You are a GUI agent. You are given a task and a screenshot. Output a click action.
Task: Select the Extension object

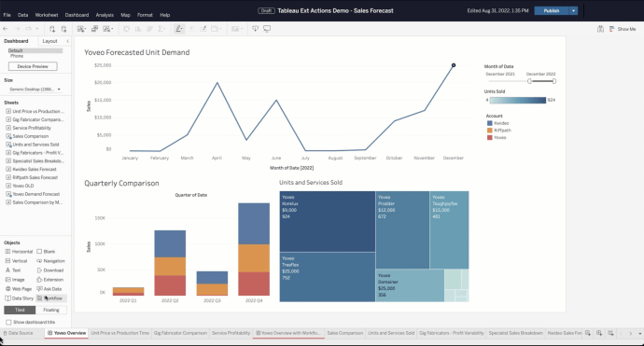tap(50, 280)
